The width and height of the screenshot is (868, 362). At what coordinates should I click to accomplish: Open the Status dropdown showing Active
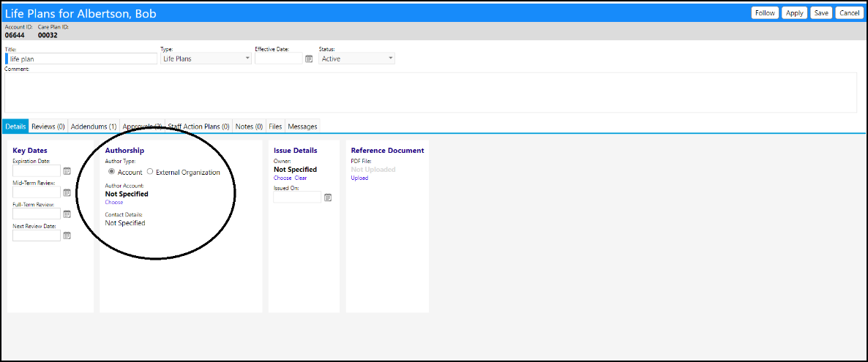356,59
